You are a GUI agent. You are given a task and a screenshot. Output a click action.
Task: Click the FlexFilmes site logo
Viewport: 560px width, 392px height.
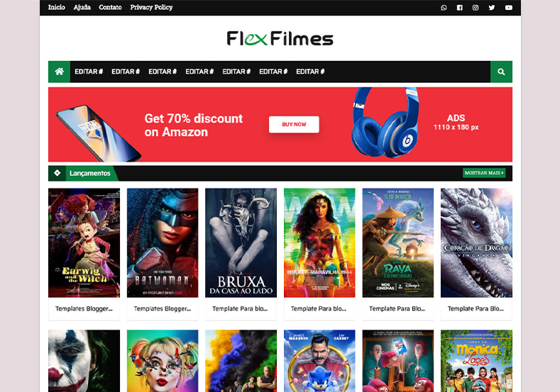tap(280, 38)
